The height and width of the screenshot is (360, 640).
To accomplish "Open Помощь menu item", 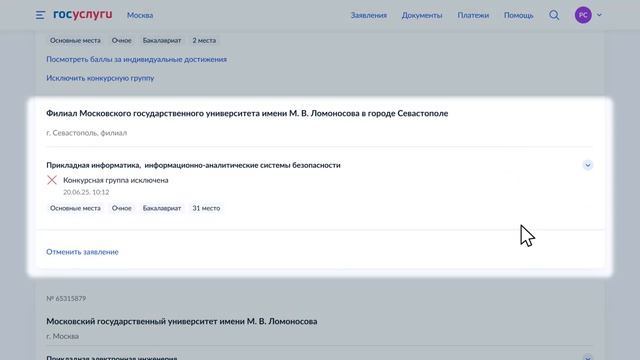I will pos(518,15).
